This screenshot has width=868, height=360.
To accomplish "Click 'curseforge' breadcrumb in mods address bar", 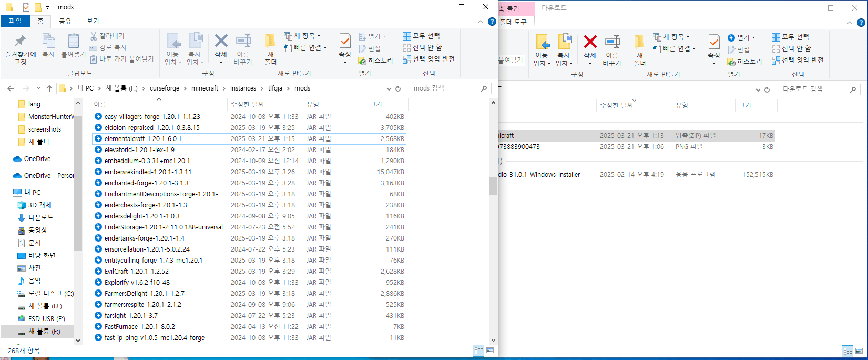I will click(x=165, y=88).
